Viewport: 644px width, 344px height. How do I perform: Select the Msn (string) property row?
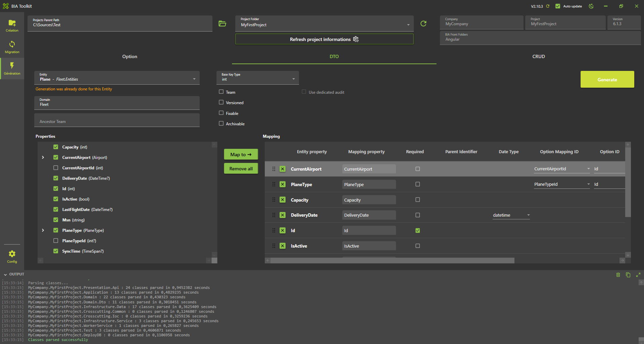(x=73, y=220)
